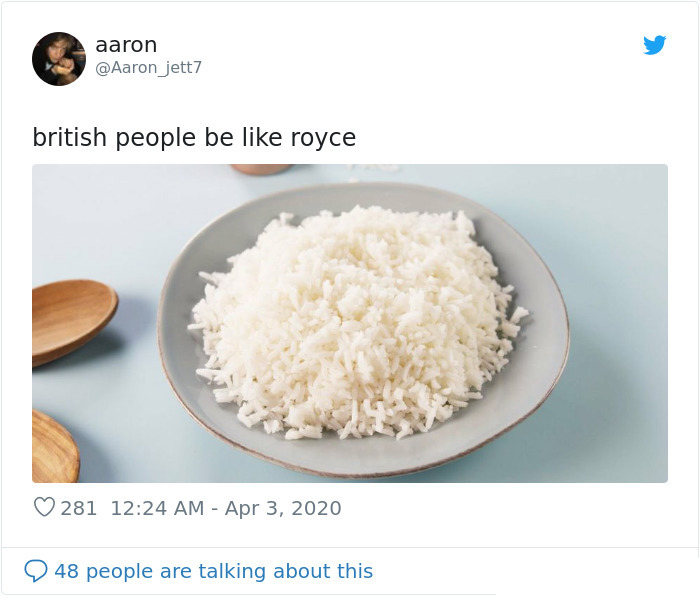Click the upper wooden spoon in the photo

point(70,318)
